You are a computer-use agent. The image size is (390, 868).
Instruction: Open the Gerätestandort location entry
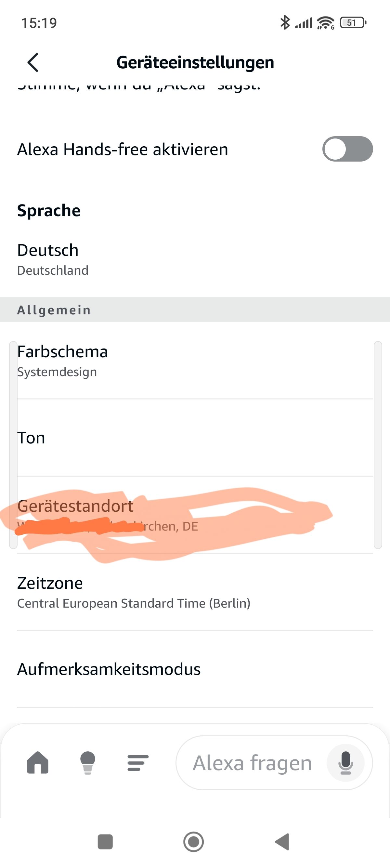coord(75,506)
